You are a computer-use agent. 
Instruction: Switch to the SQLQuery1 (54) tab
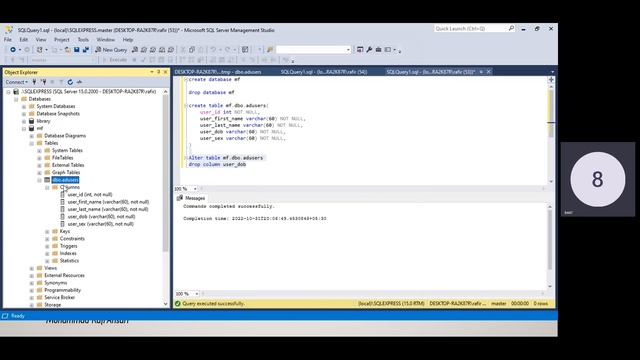[x=324, y=72]
